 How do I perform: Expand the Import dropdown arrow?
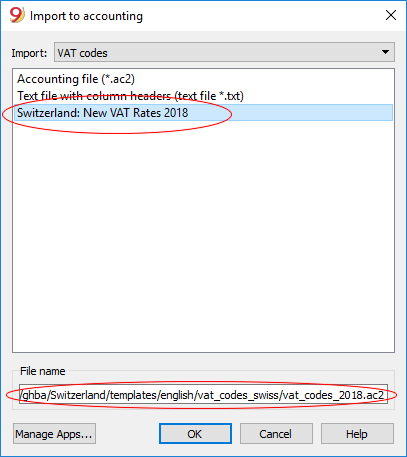coord(385,52)
